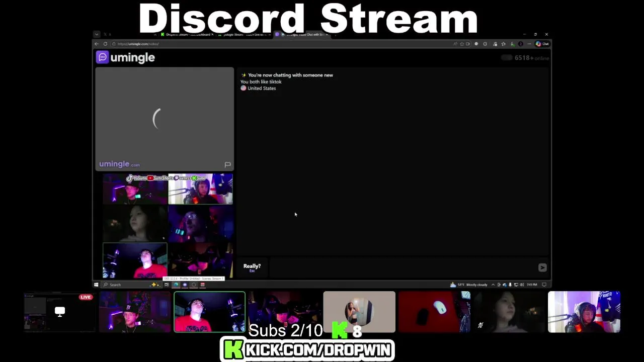The width and height of the screenshot is (644, 362).
Task: Select the LIVE screen-share stream thumbnail
Action: 59,312
